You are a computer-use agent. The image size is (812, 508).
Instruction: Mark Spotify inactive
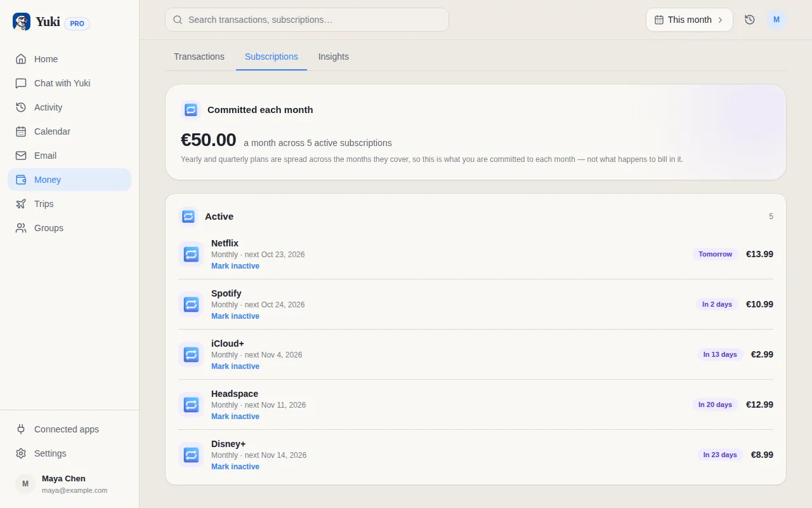tap(235, 316)
